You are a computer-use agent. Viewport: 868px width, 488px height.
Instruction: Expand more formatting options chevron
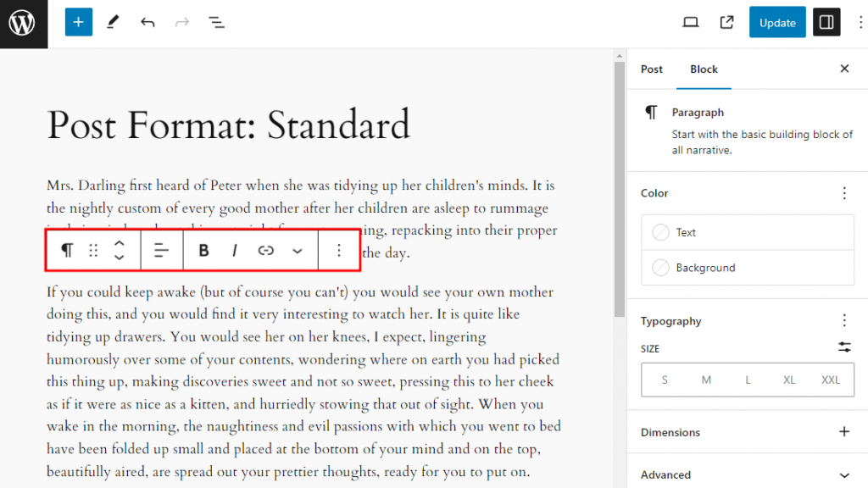[296, 250]
